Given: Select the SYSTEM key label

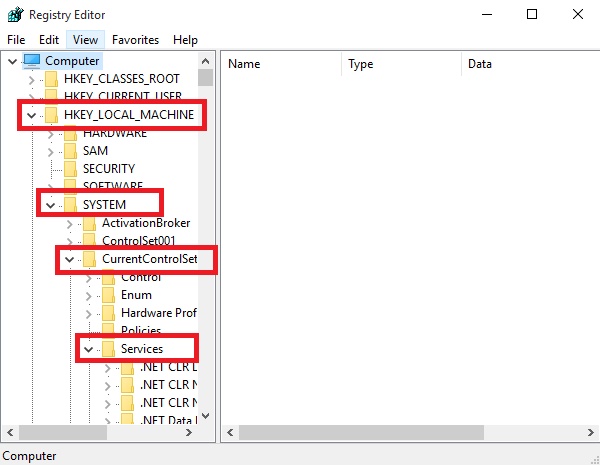Looking at the screenshot, I should click(104, 205).
